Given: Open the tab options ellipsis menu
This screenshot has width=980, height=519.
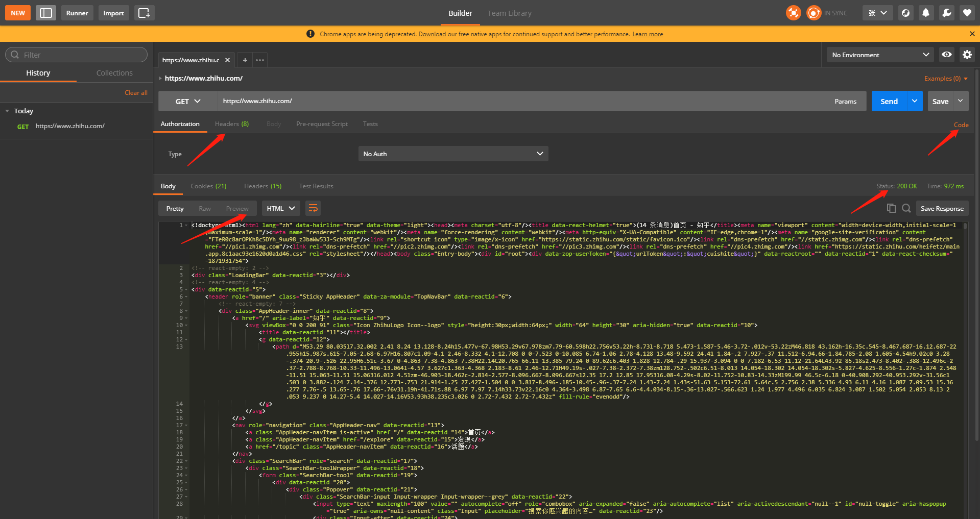Looking at the screenshot, I should pos(260,60).
